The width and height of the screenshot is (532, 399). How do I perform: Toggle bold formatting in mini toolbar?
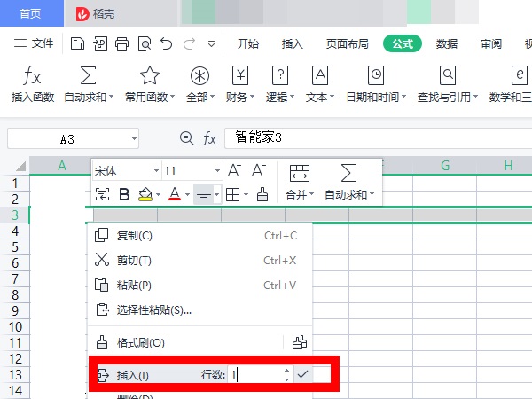(124, 194)
